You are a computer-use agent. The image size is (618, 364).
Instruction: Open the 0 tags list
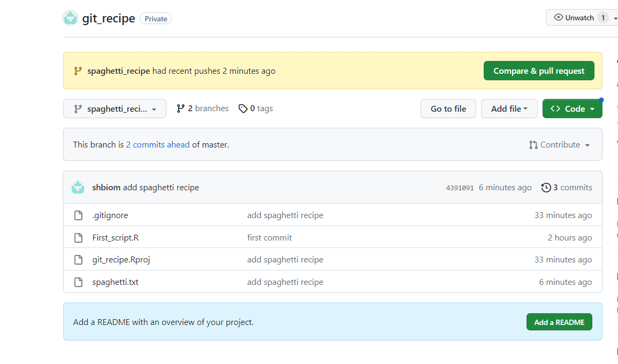coord(256,109)
